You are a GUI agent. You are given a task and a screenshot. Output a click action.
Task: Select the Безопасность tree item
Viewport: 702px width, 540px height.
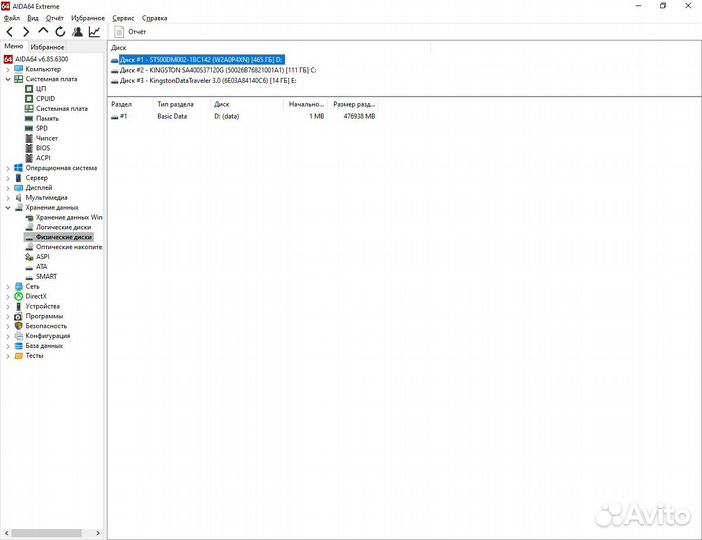46,326
